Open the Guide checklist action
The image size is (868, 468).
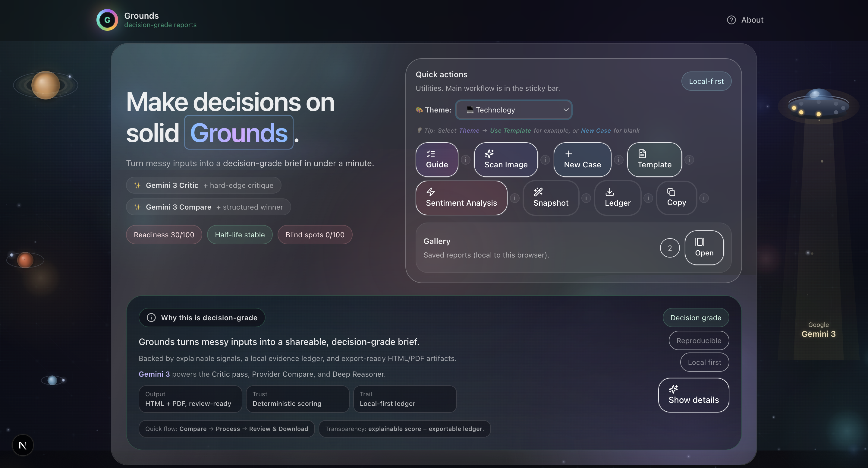(x=437, y=160)
